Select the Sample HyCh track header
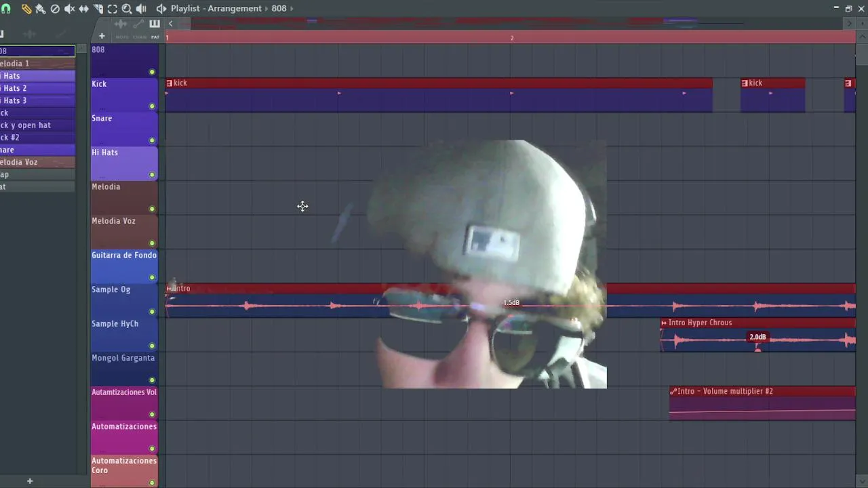 124,335
